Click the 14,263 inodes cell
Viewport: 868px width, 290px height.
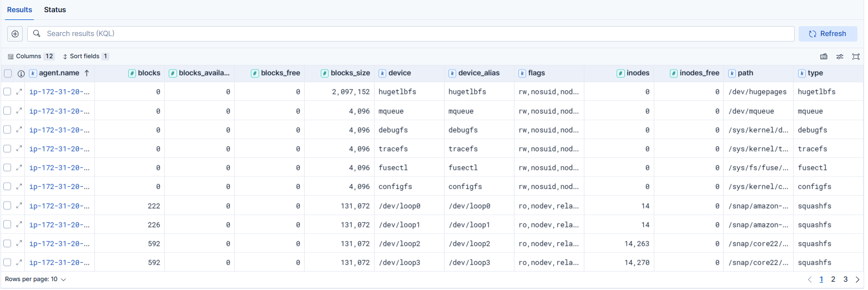[x=619, y=243]
